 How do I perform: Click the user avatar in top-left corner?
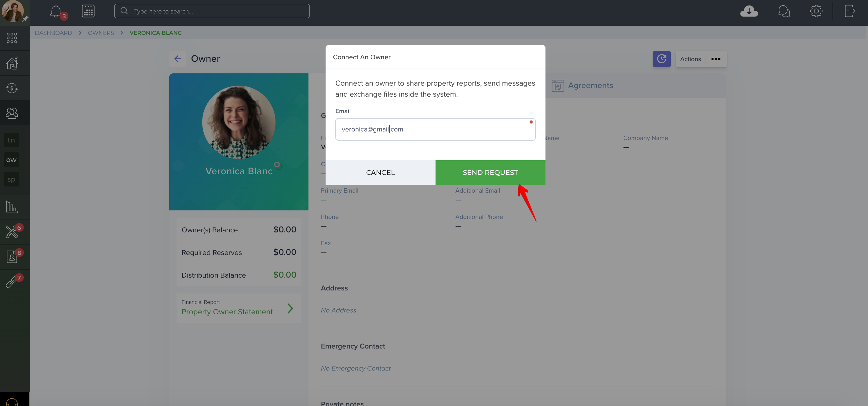click(x=13, y=11)
